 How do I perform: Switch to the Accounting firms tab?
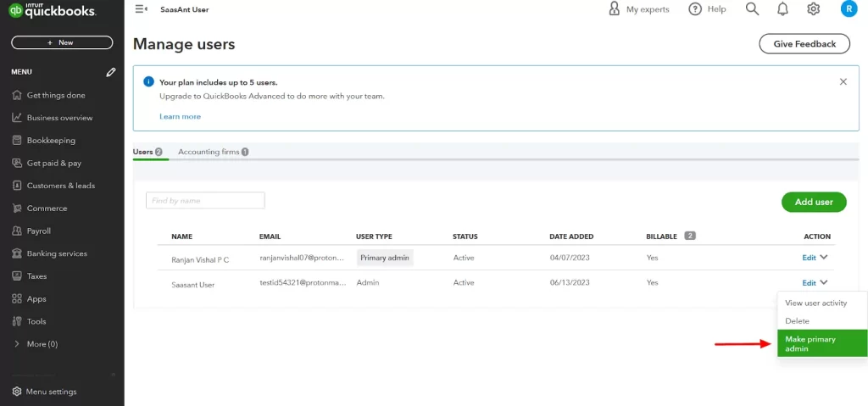[209, 152]
